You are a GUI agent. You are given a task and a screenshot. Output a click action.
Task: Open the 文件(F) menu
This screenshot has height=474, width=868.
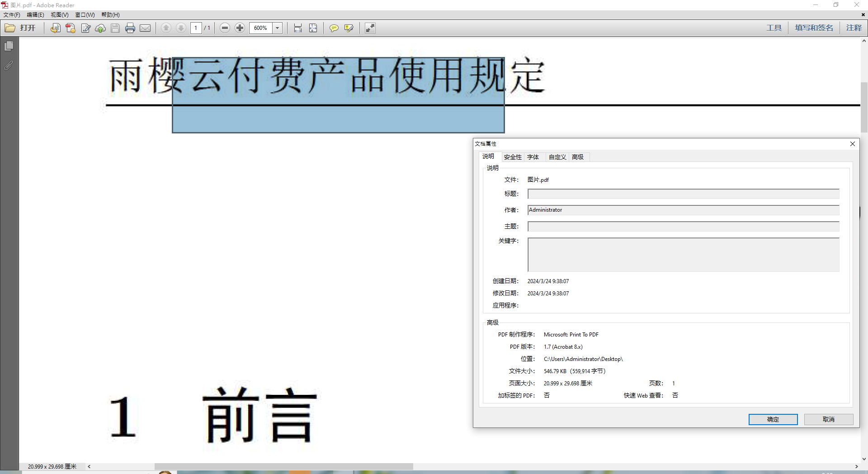point(12,15)
